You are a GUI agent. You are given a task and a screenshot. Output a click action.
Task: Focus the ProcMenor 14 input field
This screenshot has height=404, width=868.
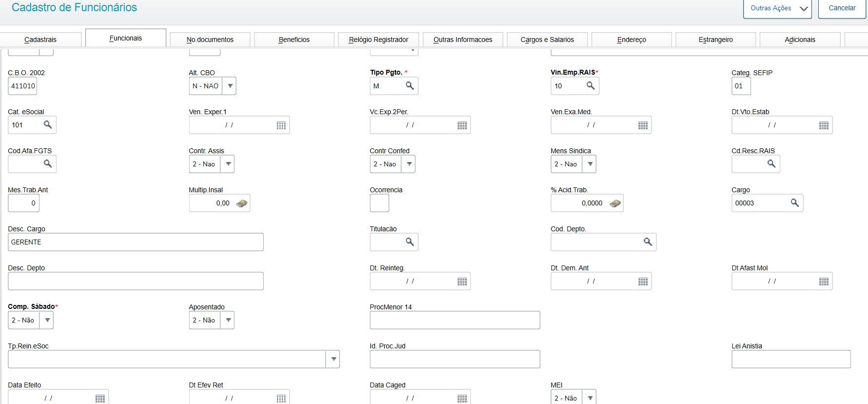[x=455, y=320]
